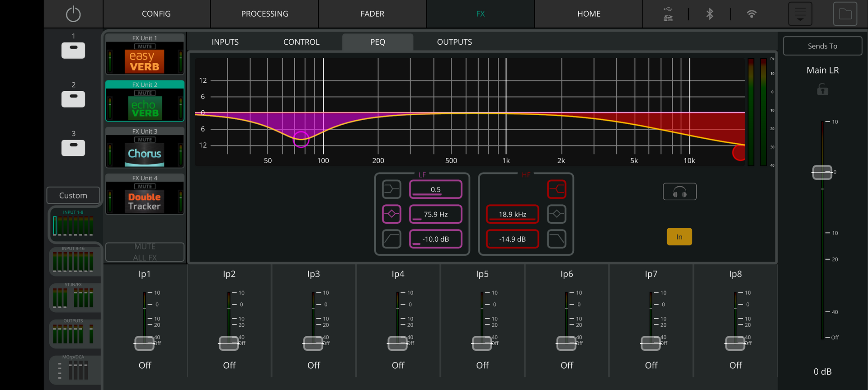Select LF bell filter shape icon
This screenshot has width=868, height=390.
click(x=392, y=214)
